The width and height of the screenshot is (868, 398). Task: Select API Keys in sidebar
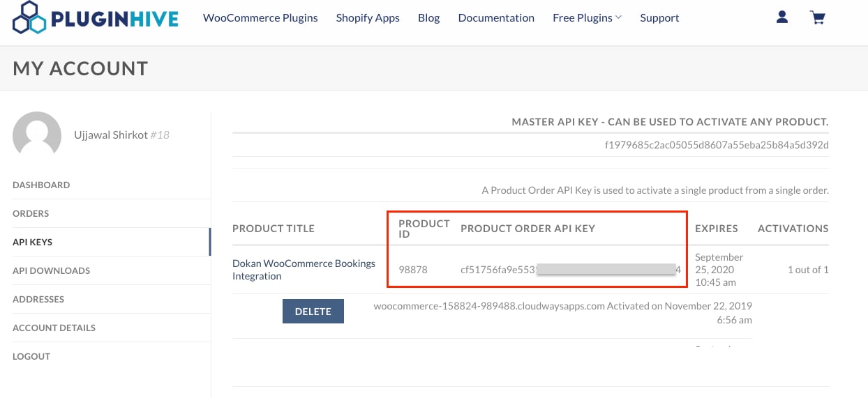click(x=33, y=242)
